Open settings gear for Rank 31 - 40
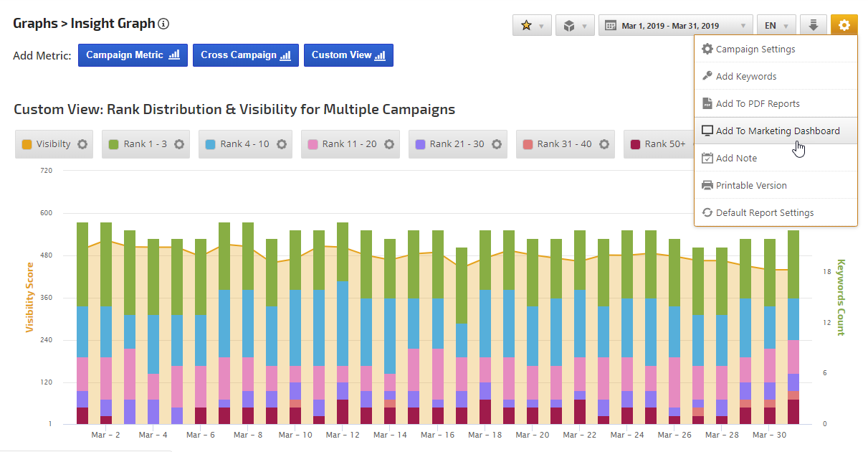Image resolution: width=868 pixels, height=452 pixels. coord(604,144)
